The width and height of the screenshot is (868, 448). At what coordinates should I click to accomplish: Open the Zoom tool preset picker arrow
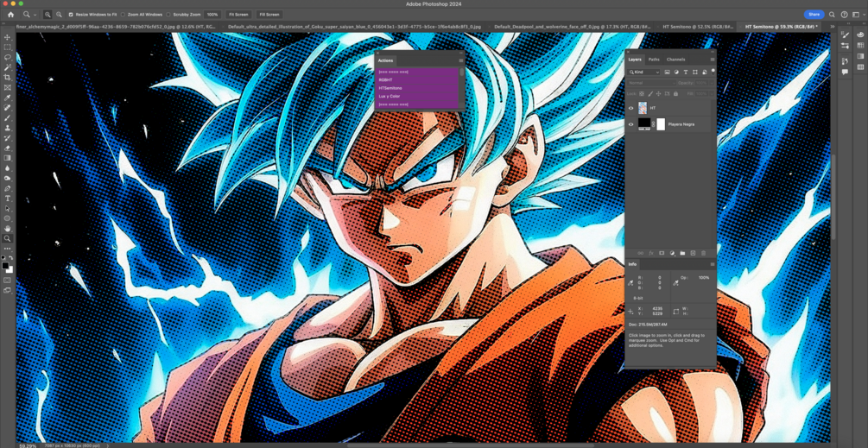(x=35, y=15)
